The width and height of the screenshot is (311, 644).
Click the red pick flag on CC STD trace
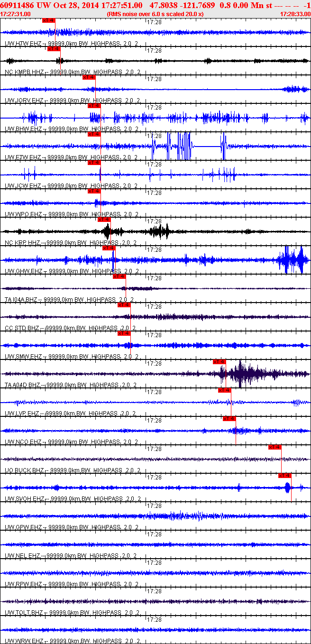point(124,305)
